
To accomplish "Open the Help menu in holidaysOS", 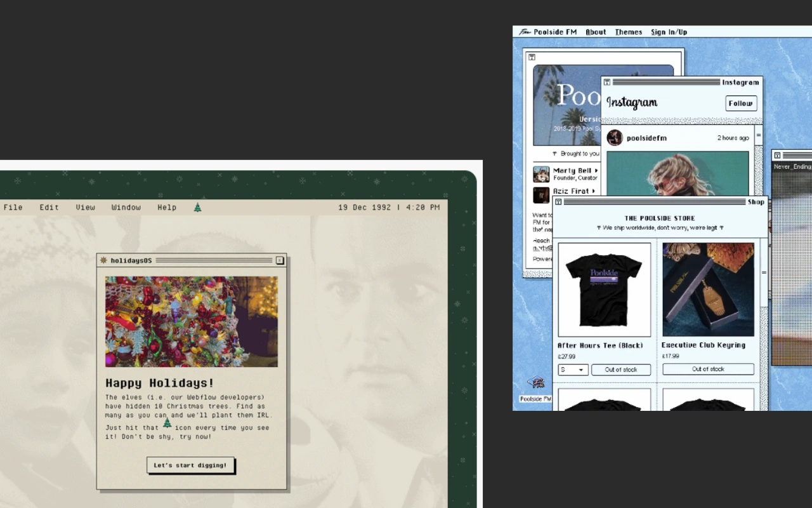I will 167,207.
